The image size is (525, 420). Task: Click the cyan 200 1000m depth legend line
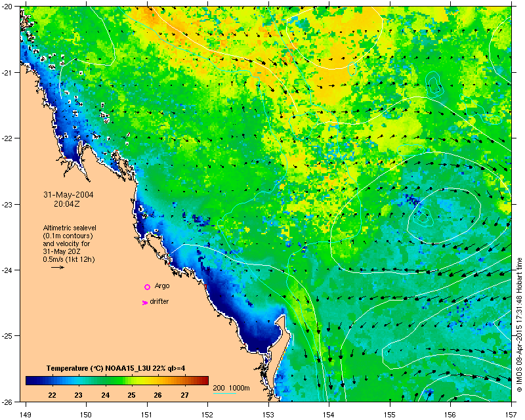coord(224,393)
